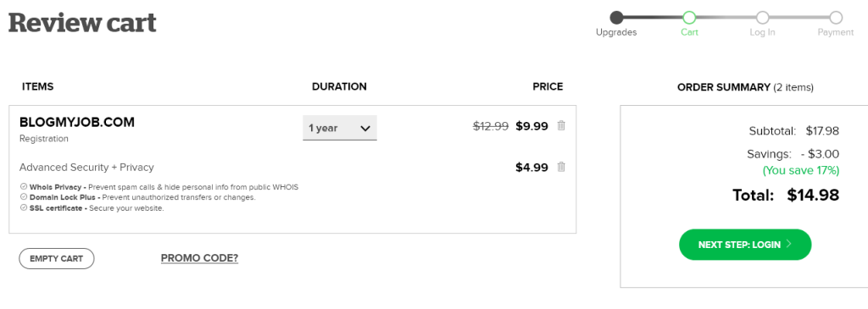The height and width of the screenshot is (309, 868).
Task: Remove Advanced Security + Privacy using trash icon
Action: (x=561, y=167)
